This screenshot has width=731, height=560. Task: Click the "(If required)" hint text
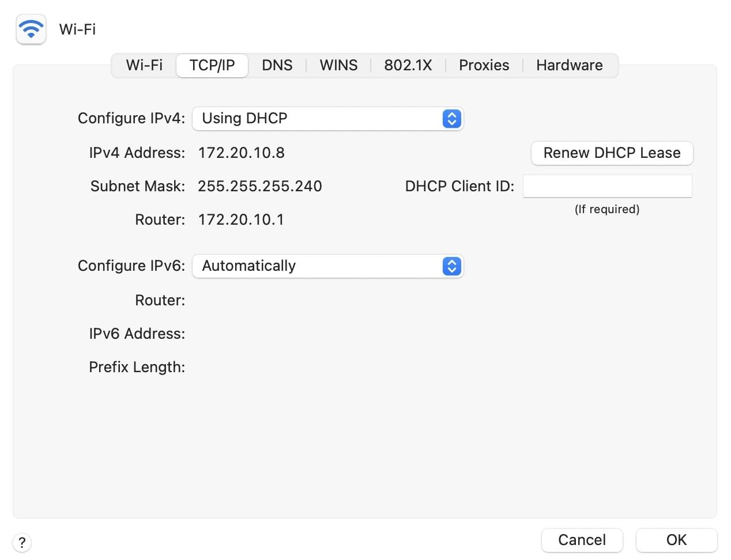click(607, 209)
